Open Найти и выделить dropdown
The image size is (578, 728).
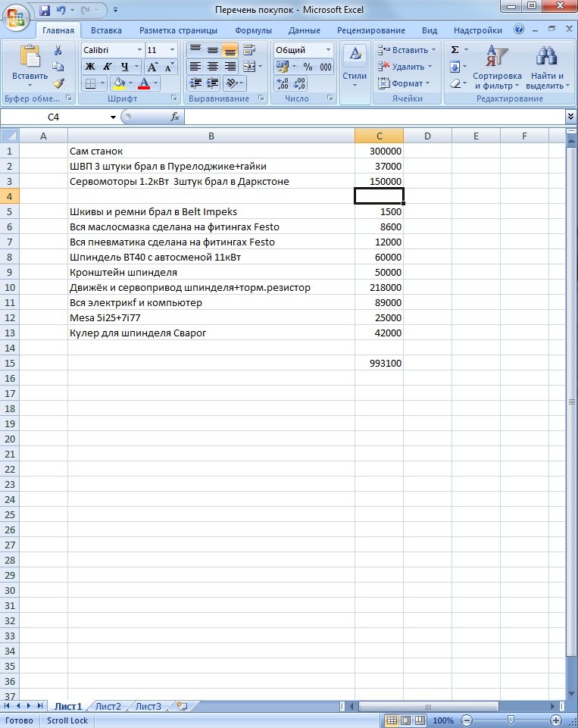click(548, 67)
